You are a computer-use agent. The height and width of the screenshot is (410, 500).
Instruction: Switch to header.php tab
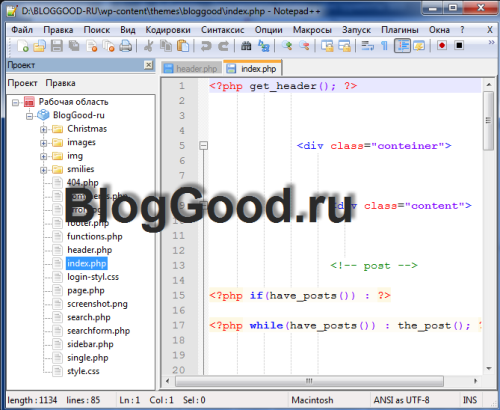191,69
